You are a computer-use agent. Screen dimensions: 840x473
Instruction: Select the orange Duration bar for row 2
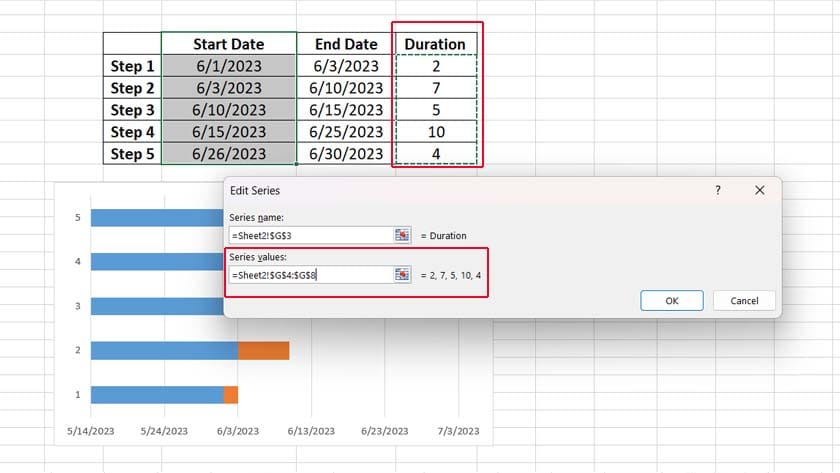pyautogui.click(x=264, y=350)
